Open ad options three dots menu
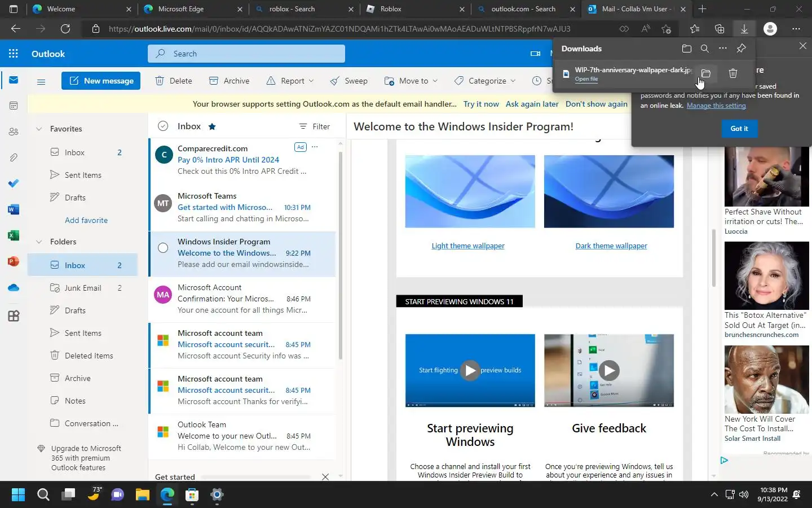This screenshot has width=812, height=508. click(x=315, y=147)
